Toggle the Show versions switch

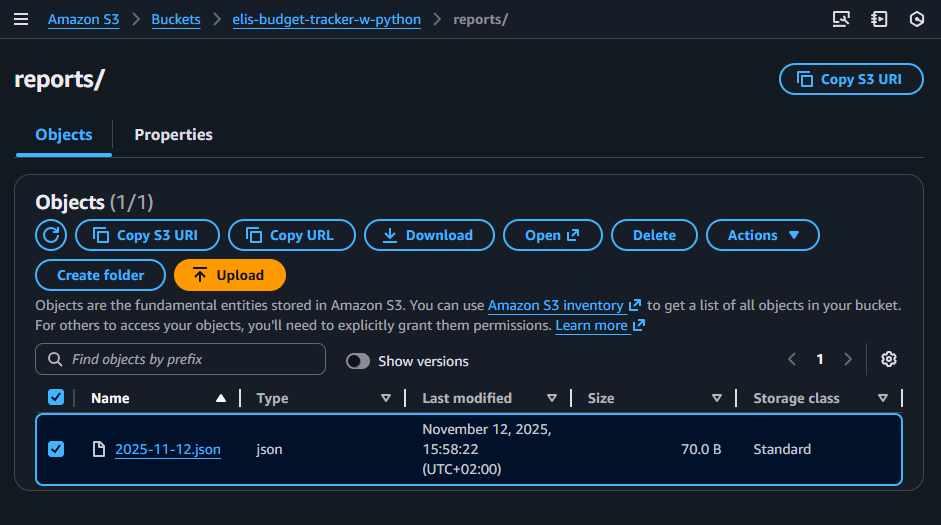click(x=358, y=361)
